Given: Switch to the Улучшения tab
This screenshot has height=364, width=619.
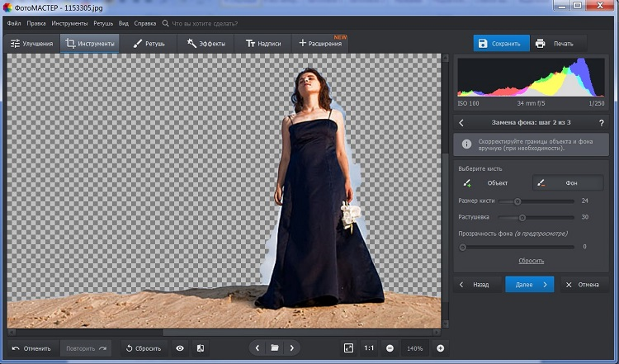Looking at the screenshot, I should [x=31, y=44].
